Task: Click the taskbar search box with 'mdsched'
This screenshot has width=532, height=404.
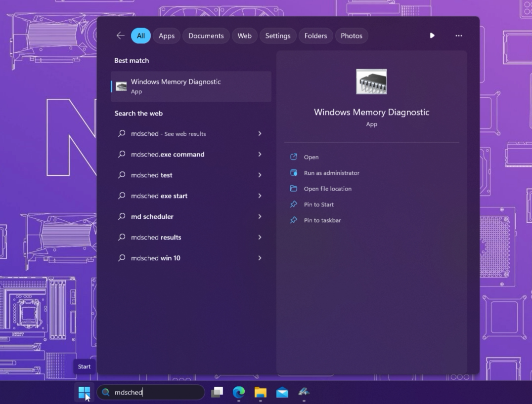Action: pos(153,392)
